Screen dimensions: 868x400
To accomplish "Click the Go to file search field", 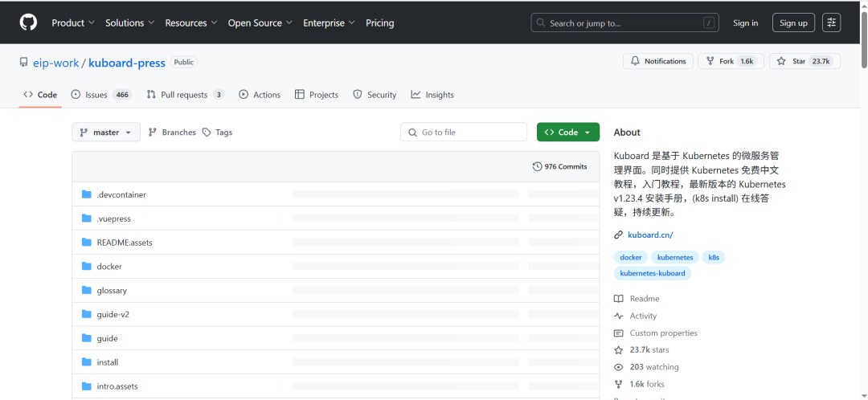I will point(464,133).
